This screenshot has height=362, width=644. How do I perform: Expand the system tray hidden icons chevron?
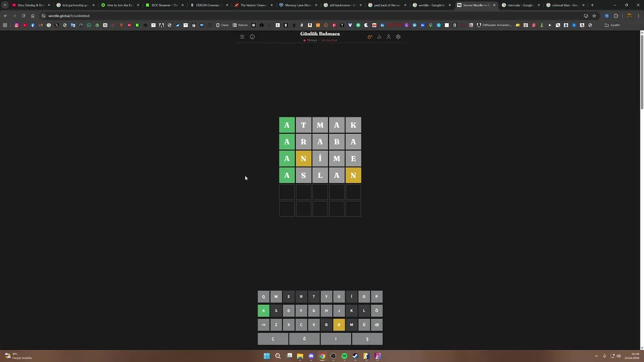[596, 356]
